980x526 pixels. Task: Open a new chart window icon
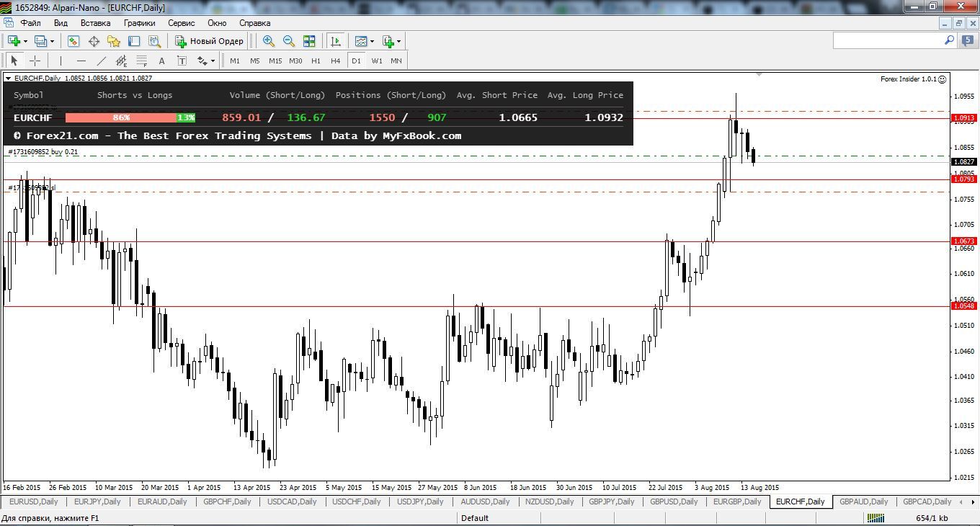[14, 41]
